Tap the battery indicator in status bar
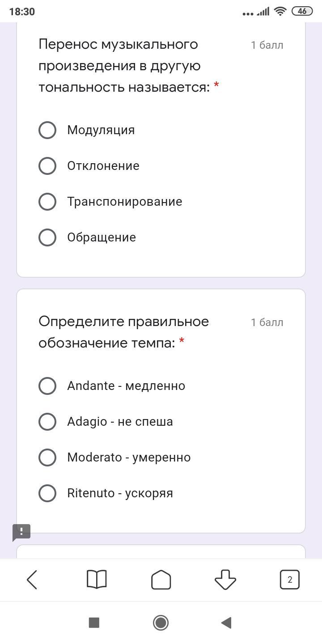The image size is (322, 644). [x=302, y=11]
